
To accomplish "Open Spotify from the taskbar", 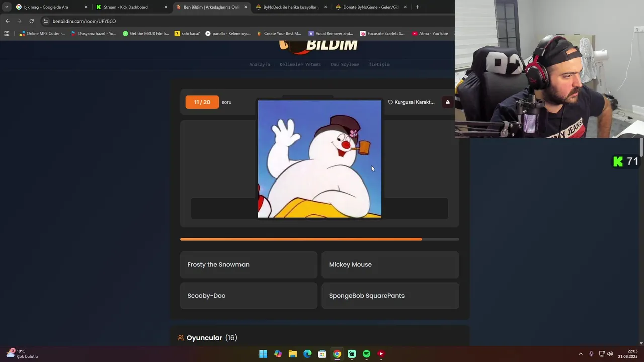I will coord(366,354).
